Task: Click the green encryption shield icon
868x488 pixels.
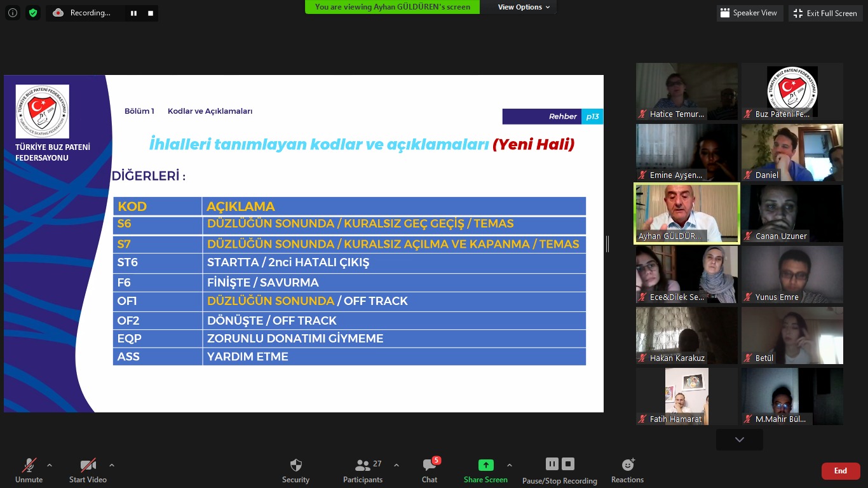Action: [33, 13]
